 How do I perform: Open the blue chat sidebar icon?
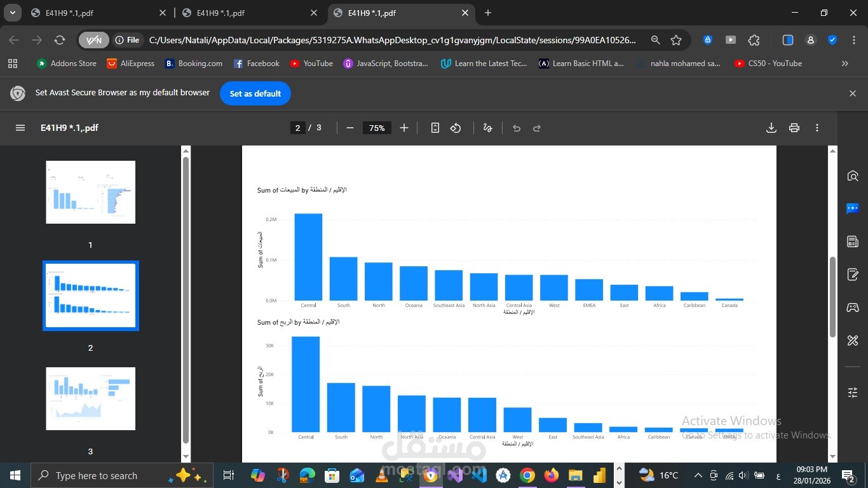[x=852, y=208]
